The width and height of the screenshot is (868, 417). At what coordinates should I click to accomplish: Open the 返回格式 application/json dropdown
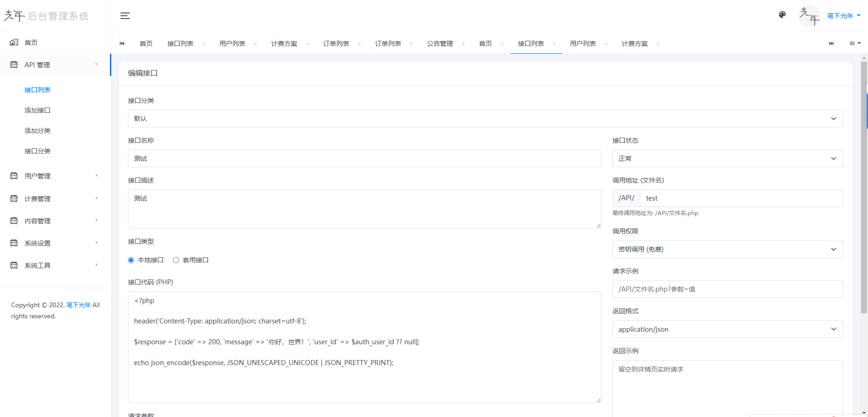click(727, 329)
